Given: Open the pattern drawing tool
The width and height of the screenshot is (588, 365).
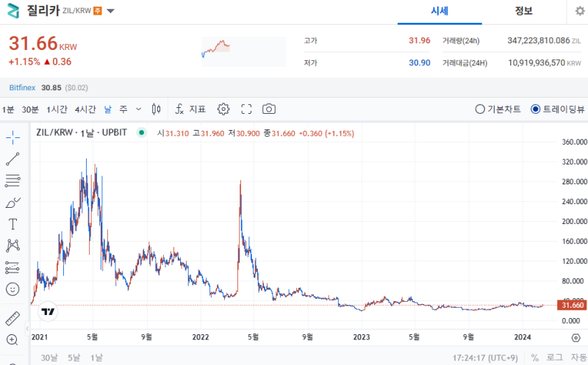Looking at the screenshot, I should (12, 246).
